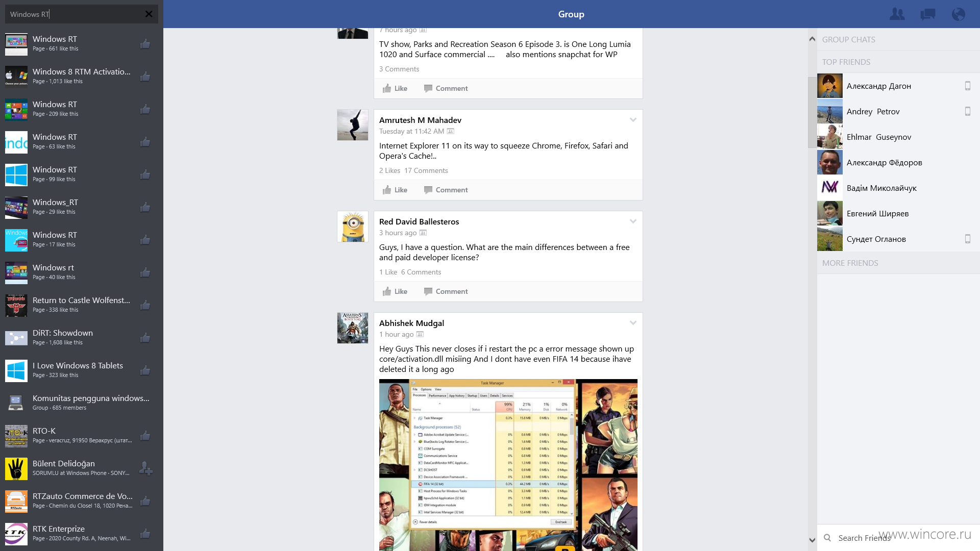Click the Group header title

pyautogui.click(x=571, y=14)
